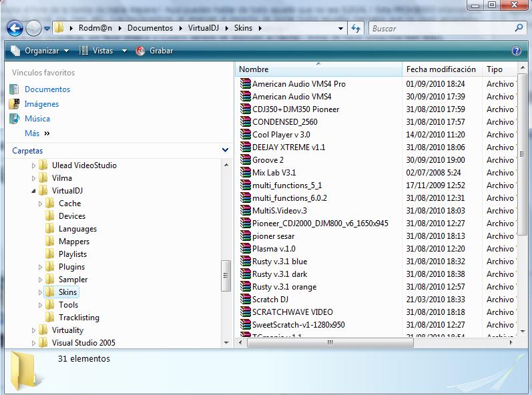Click the American Audio VMS4 archive icon
532x395 pixels.
click(245, 96)
